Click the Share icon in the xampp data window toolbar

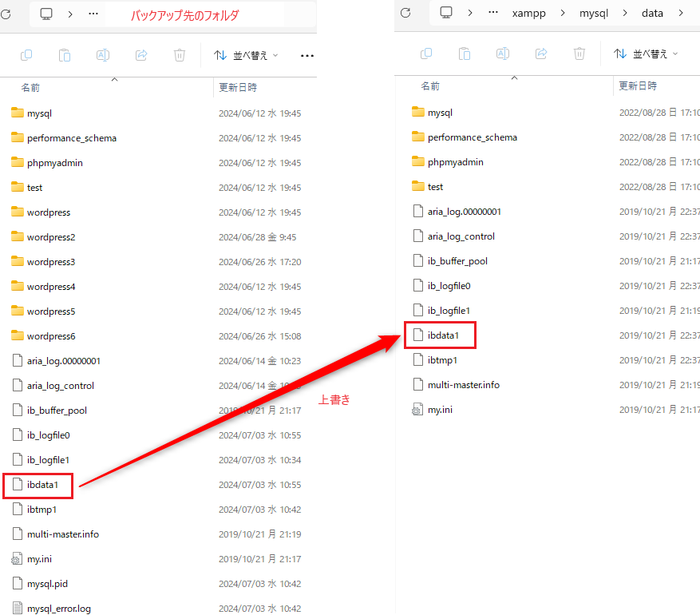point(541,54)
